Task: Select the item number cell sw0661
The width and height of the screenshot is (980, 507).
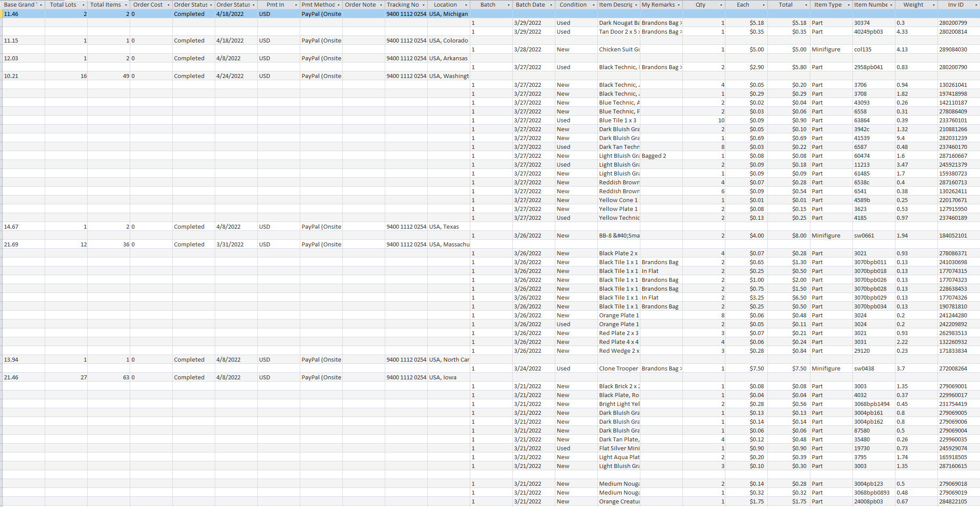Action: [x=864, y=235]
